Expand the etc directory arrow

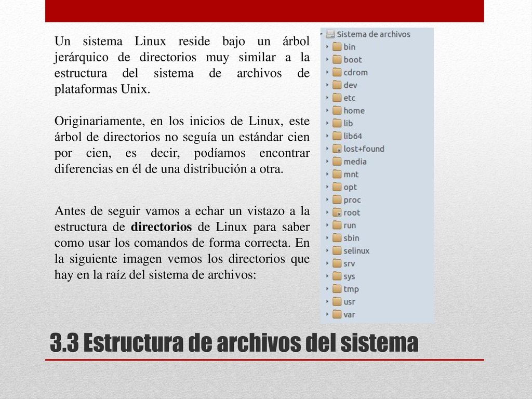pos(327,98)
